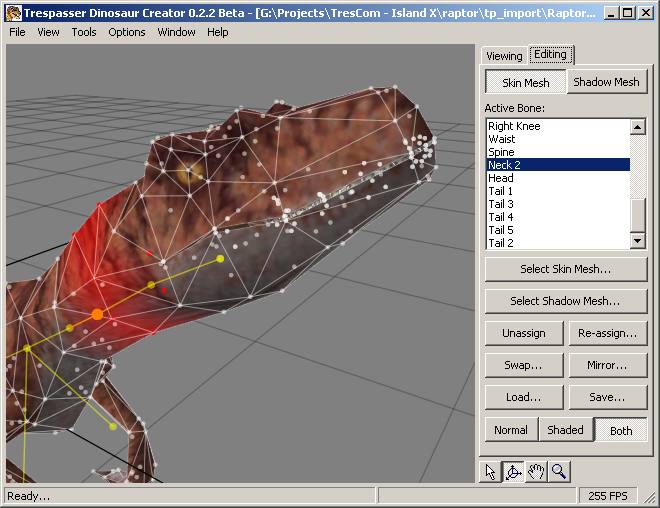Select Waist in bone list

(558, 139)
